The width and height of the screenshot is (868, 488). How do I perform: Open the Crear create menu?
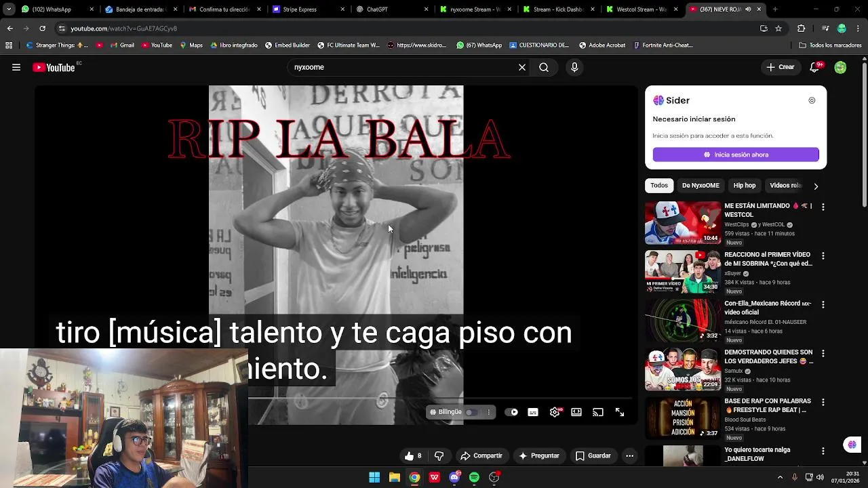[x=780, y=67]
